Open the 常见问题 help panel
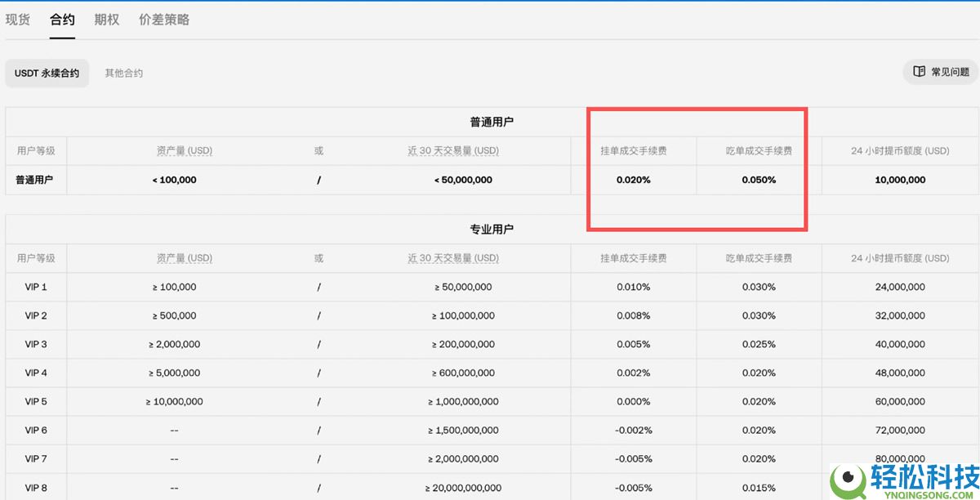 click(947, 72)
